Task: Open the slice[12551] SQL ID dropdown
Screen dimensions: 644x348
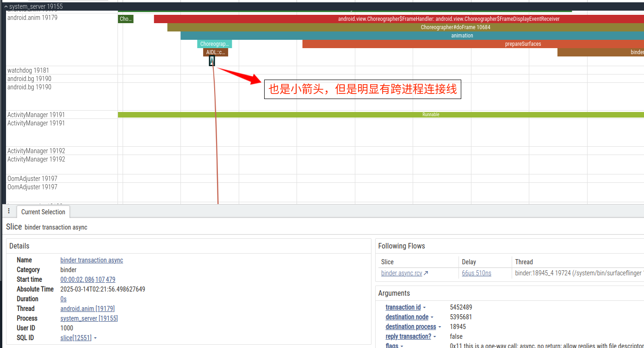Action: pos(79,338)
